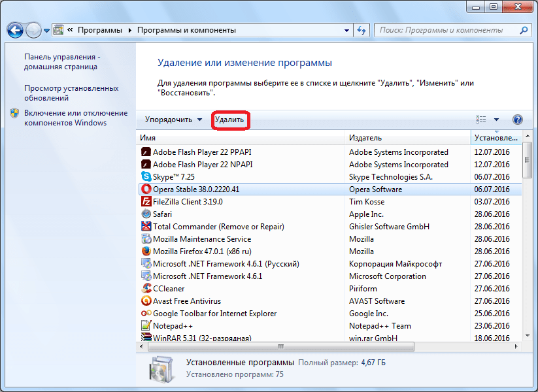This screenshot has width=538, height=392.
Task: Select the Mozilla Maintenance Service row name
Action: pyautogui.click(x=202, y=239)
